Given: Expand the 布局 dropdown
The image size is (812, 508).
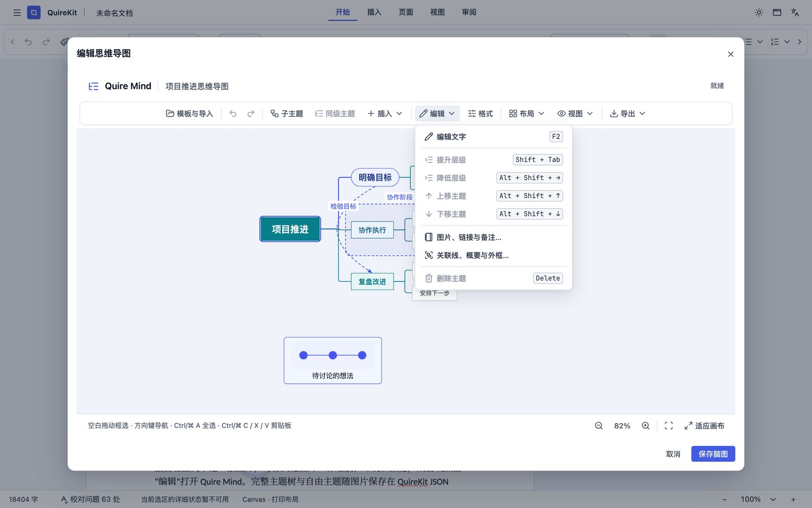Looking at the screenshot, I should click(527, 114).
